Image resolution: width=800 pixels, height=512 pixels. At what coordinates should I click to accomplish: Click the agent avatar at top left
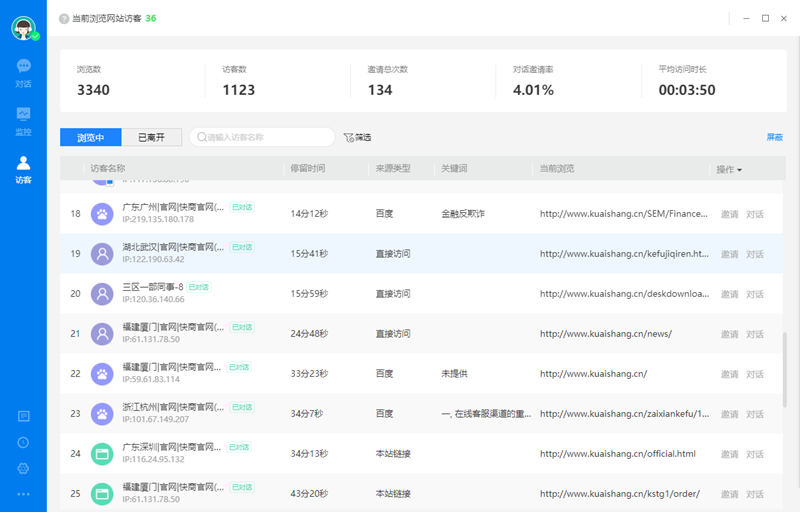(x=23, y=28)
